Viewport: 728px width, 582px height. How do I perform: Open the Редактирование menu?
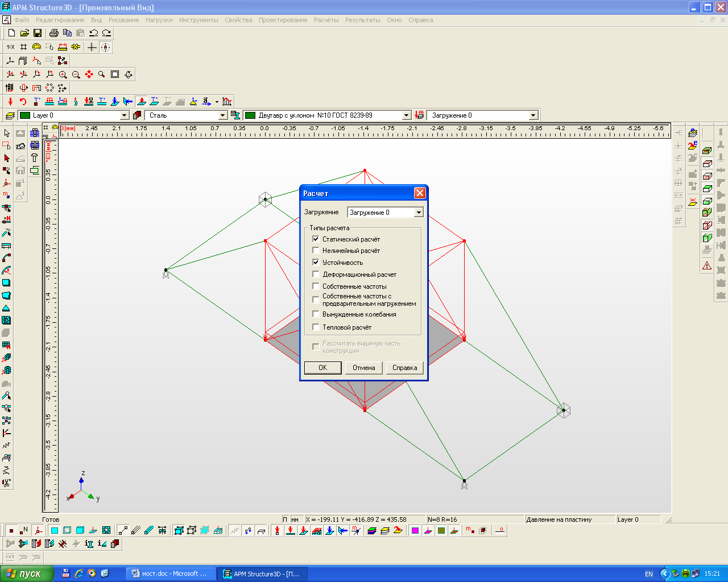click(x=60, y=20)
